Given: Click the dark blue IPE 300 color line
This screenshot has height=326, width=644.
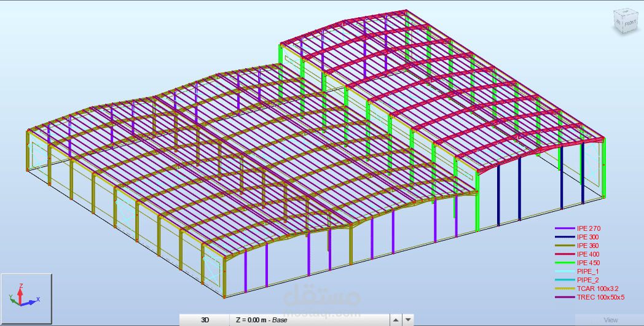Looking at the screenshot, I should pos(564,238).
